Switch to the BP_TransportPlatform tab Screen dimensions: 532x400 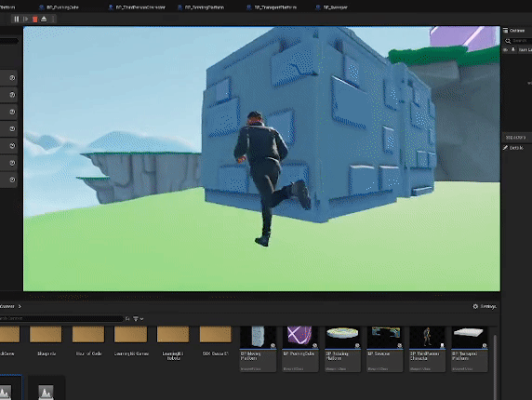272,7
